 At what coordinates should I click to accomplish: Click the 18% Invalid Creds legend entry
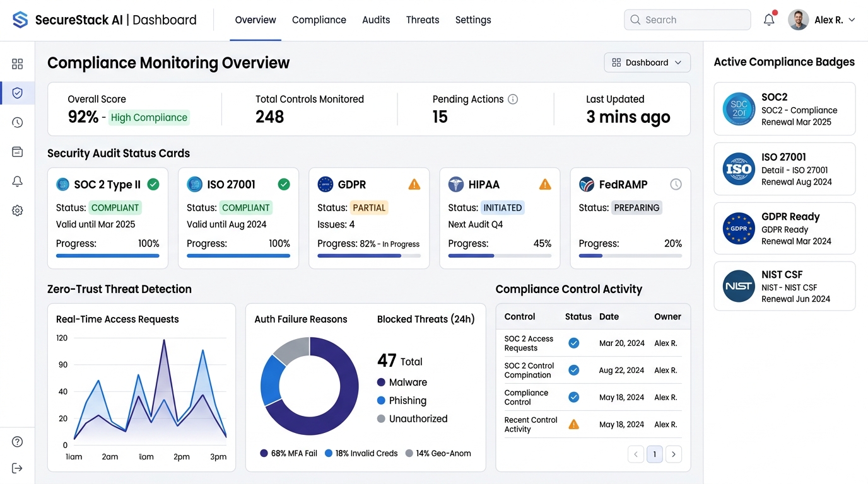click(361, 453)
